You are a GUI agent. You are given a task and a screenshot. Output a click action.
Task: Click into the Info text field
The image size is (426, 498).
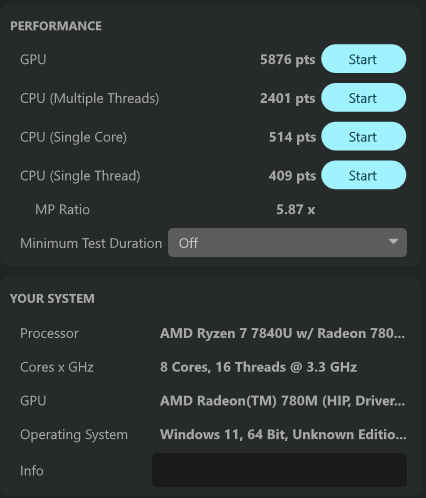[279, 470]
